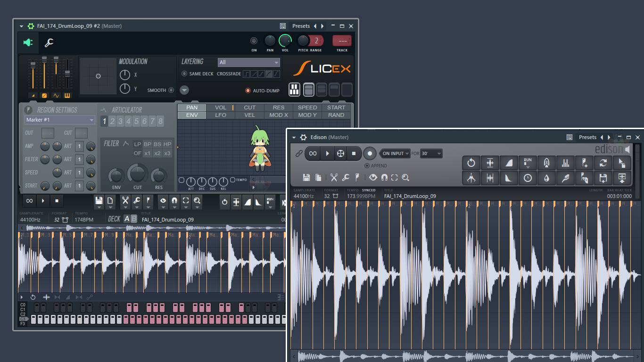644x362 pixels.
Task: Toggle the SAME DECK option in Slicex
Action: point(184,74)
